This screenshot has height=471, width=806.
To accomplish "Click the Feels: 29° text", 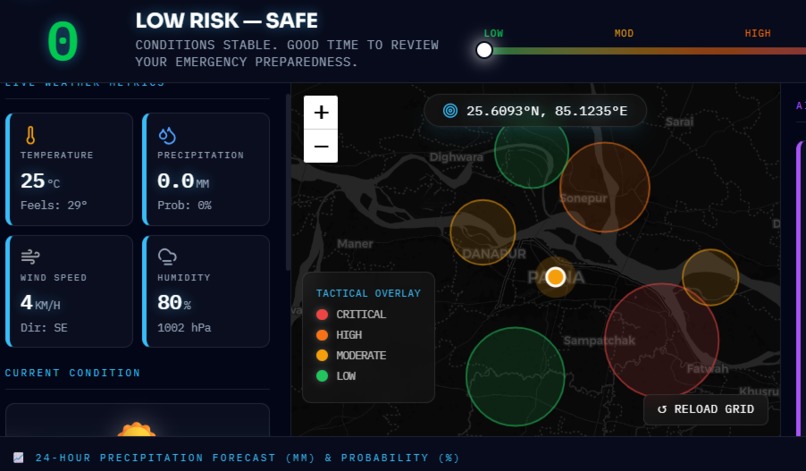I will (x=53, y=205).
